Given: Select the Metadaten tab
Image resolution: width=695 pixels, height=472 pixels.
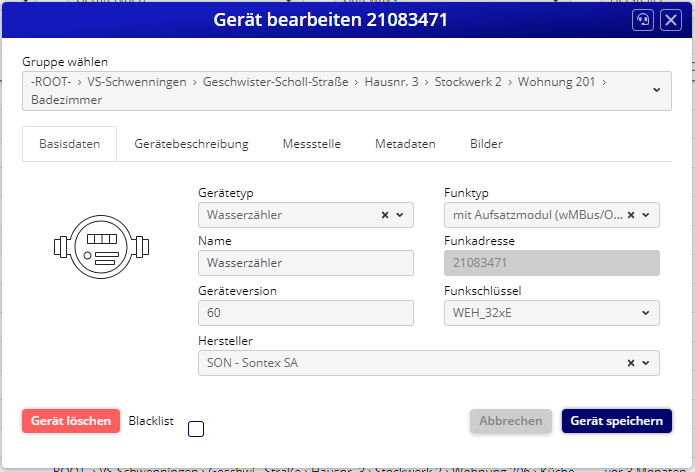Looking at the screenshot, I should tap(405, 144).
